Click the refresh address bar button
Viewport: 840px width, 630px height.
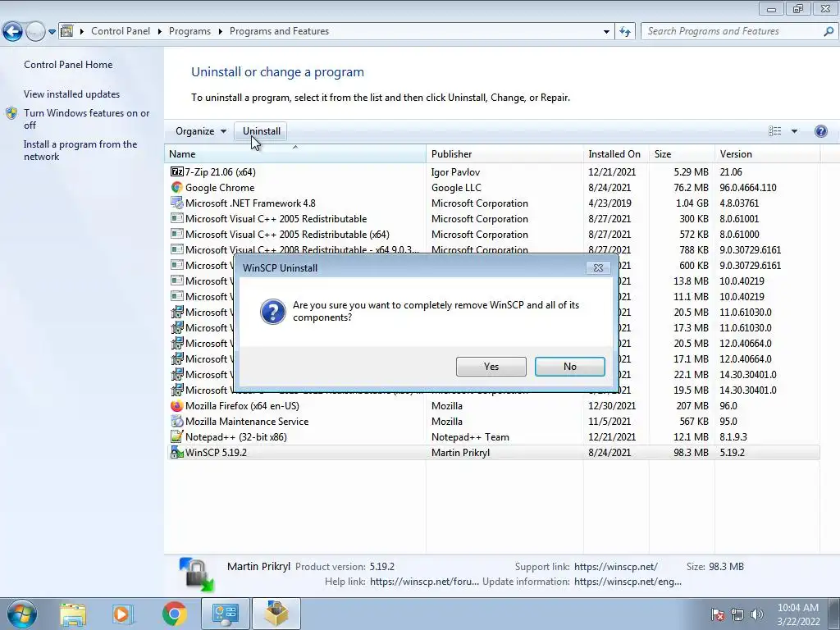(x=624, y=32)
